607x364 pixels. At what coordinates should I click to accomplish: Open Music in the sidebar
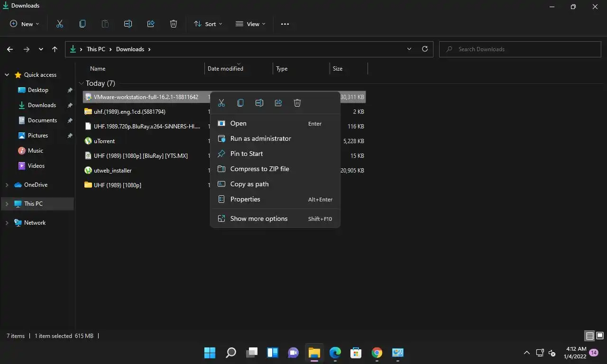36,151
